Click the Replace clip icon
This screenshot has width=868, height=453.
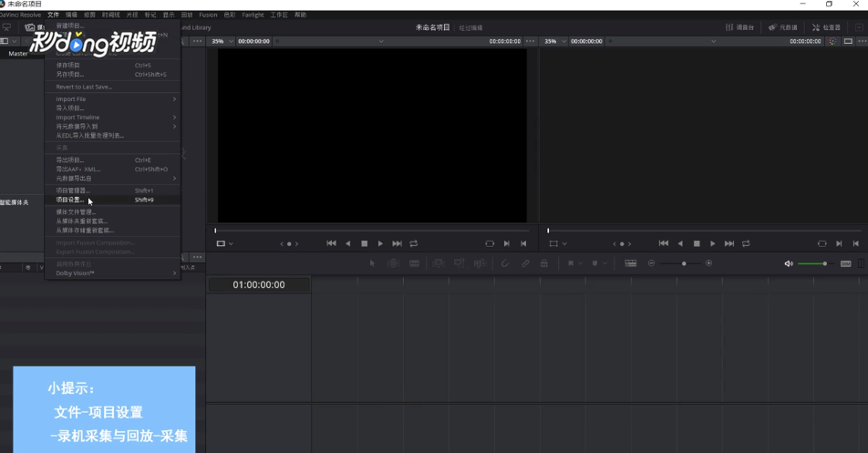click(480, 263)
